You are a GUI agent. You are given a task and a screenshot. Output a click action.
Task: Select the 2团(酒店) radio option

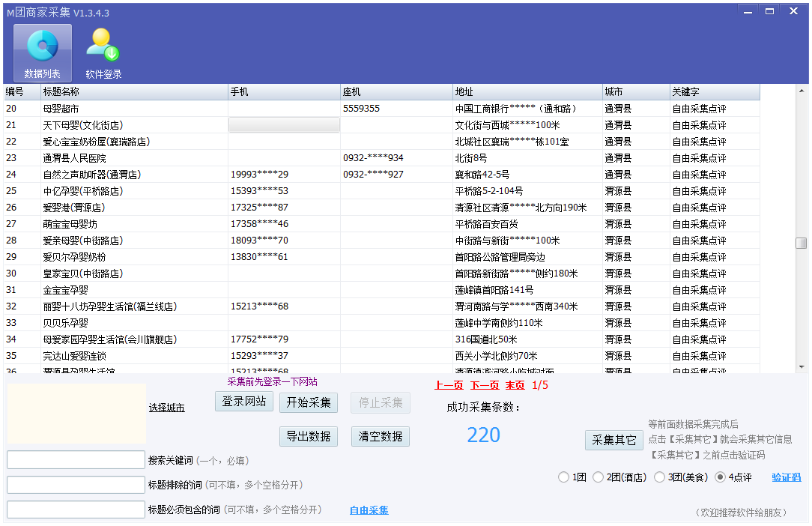pos(598,477)
